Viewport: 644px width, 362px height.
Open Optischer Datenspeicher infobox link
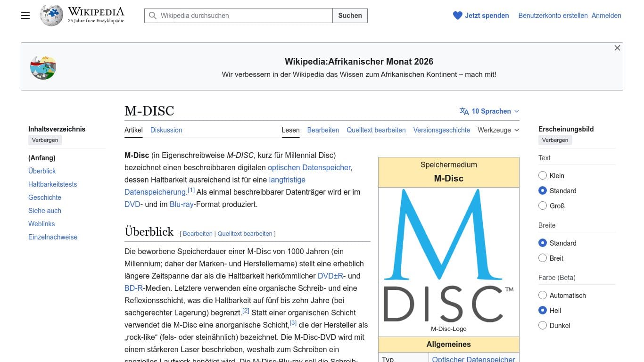(x=473, y=359)
